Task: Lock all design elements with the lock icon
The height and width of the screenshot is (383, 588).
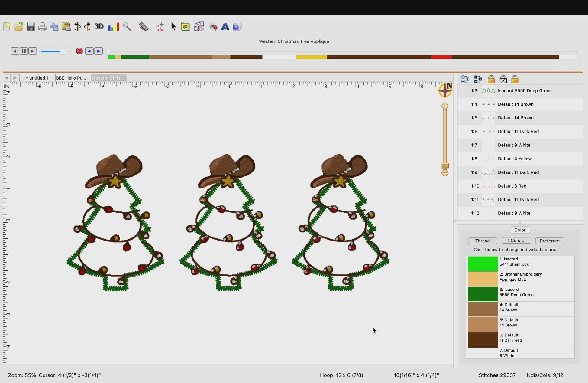Action: tap(491, 79)
